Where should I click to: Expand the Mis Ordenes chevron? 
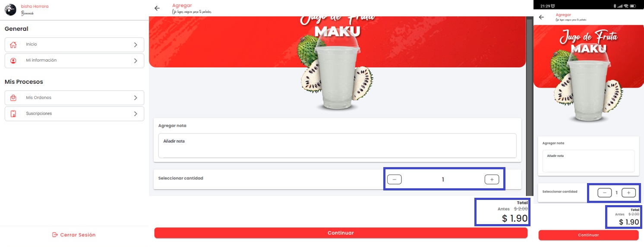tap(136, 98)
